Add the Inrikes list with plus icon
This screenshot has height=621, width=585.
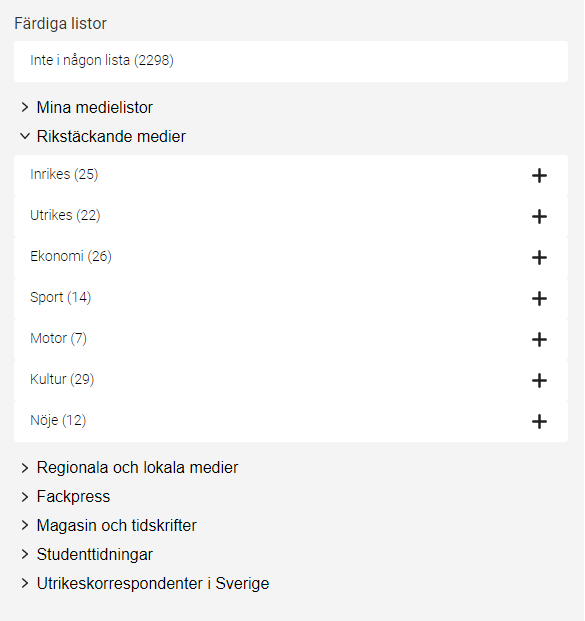539,175
